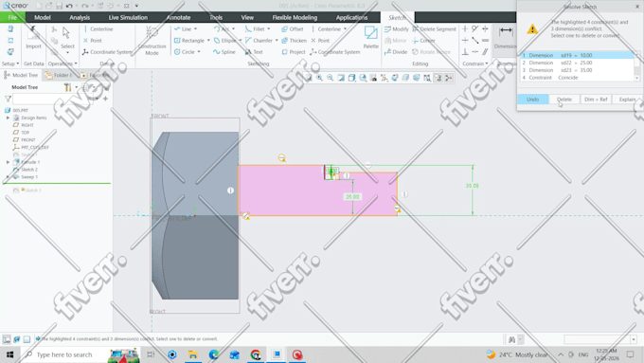This screenshot has height=363, width=644.
Task: Toggle the parallel constraint icon
Action: 486,52
